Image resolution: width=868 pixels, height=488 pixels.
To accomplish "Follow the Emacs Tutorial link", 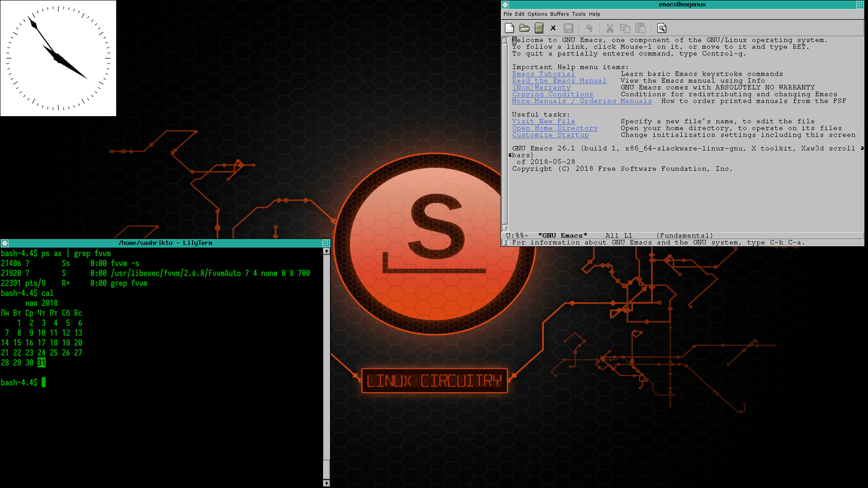I will point(543,74).
